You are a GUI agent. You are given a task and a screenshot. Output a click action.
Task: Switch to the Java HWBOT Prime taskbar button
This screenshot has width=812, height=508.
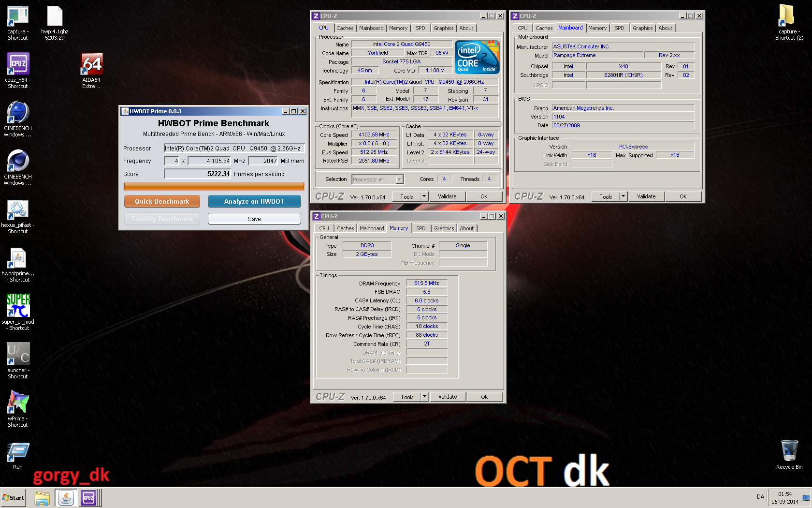(x=66, y=498)
